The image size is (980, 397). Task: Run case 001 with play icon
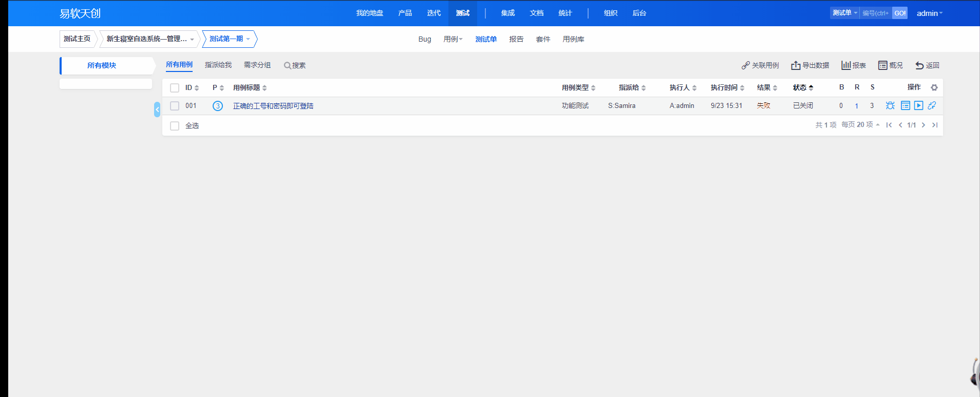click(919, 105)
